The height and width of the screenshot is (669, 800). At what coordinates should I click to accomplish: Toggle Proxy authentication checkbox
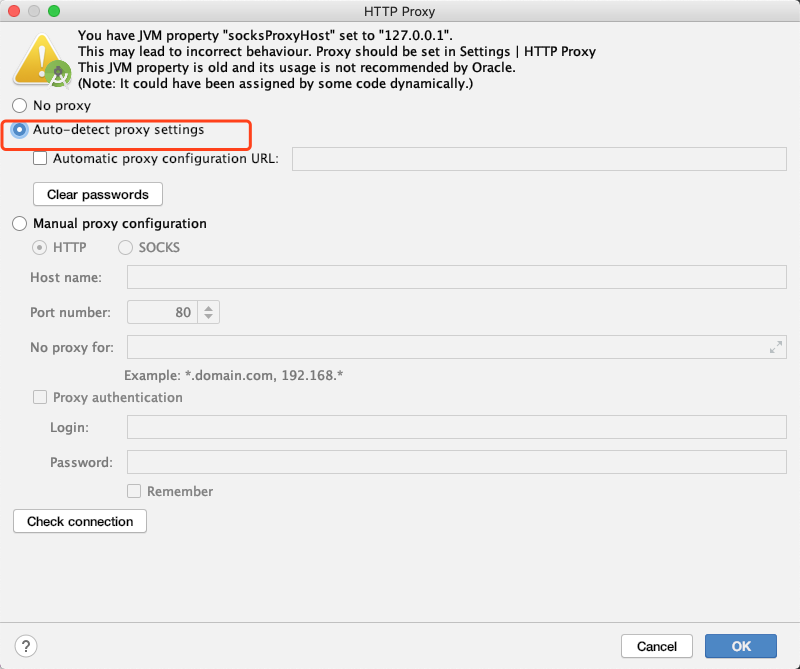pos(40,398)
